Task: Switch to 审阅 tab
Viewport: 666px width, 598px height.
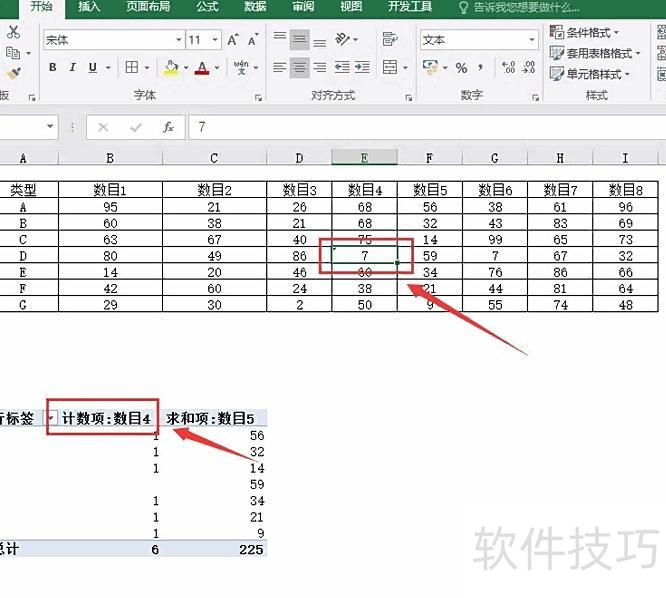Action: tap(303, 6)
